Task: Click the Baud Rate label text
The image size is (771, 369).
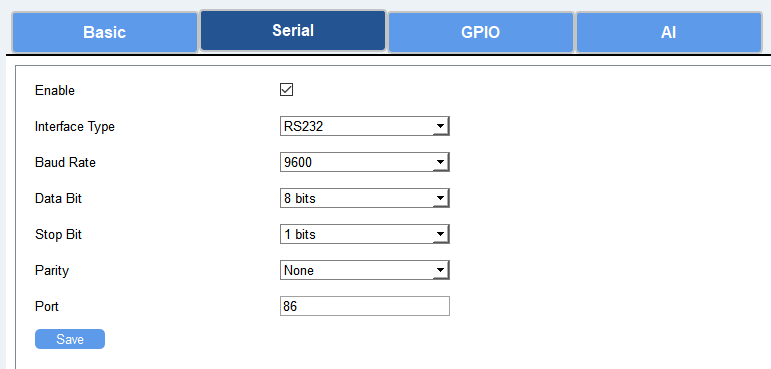Action: click(x=65, y=162)
